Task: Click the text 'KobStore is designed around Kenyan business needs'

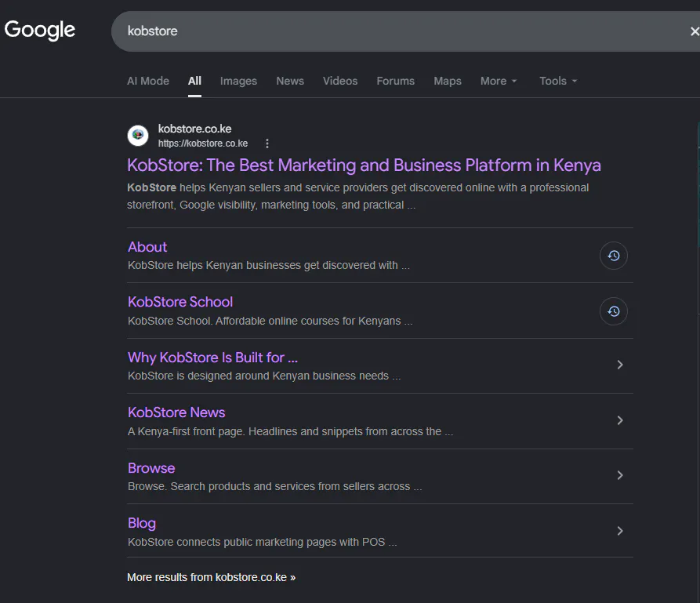Action: (x=258, y=376)
